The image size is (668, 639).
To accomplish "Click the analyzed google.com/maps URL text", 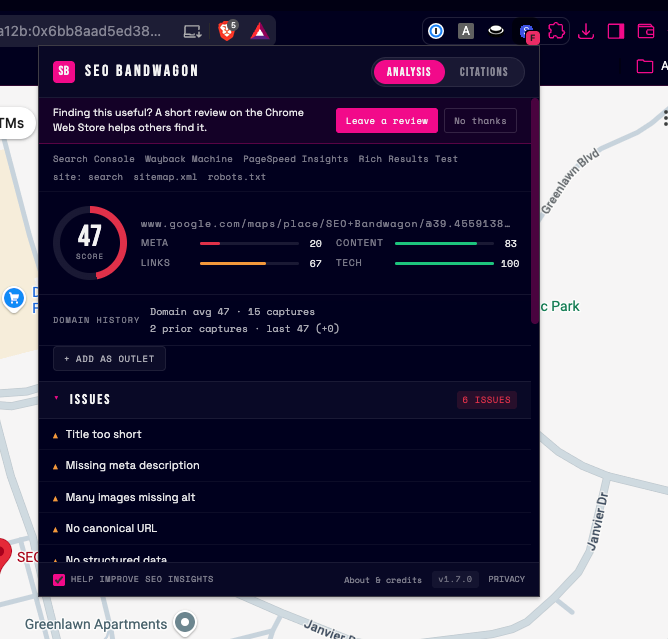I will click(x=325, y=224).
